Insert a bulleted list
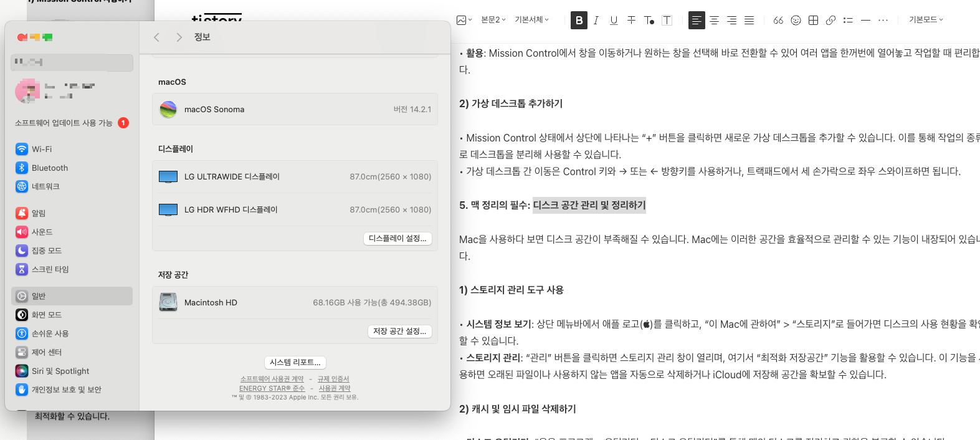 [848, 21]
